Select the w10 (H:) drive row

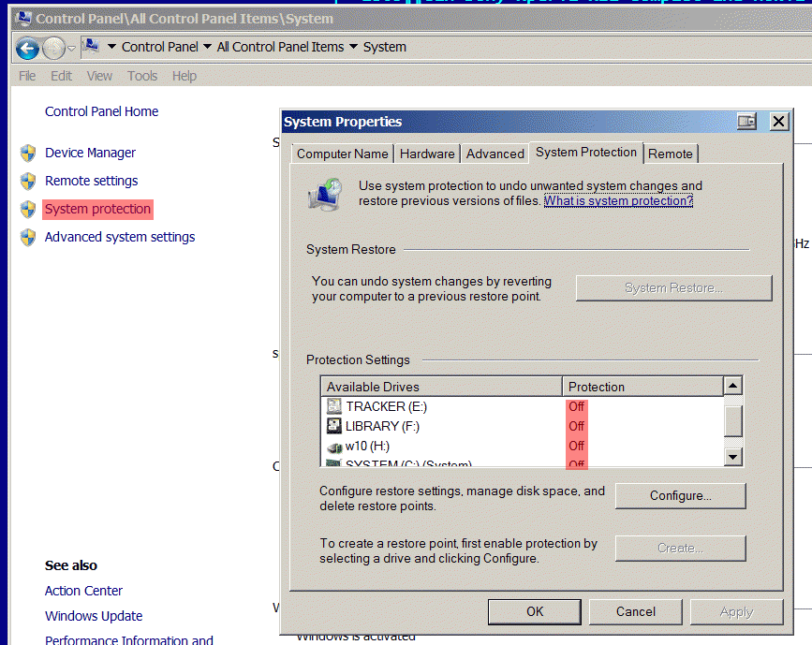tap(522, 447)
